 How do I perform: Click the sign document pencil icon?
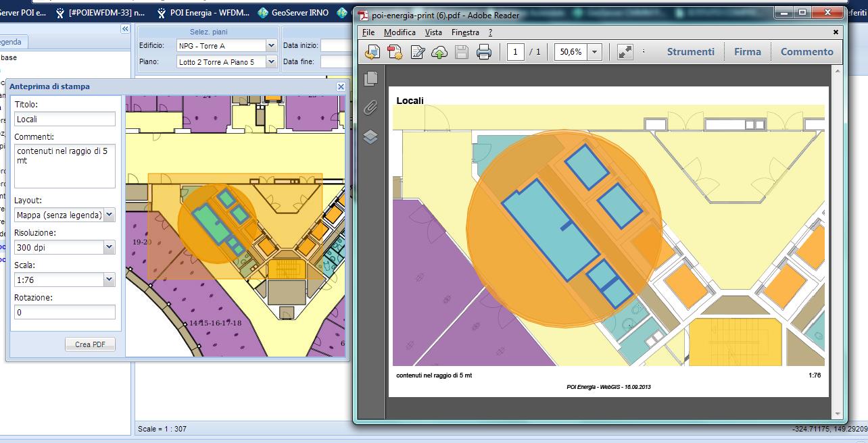tap(417, 52)
